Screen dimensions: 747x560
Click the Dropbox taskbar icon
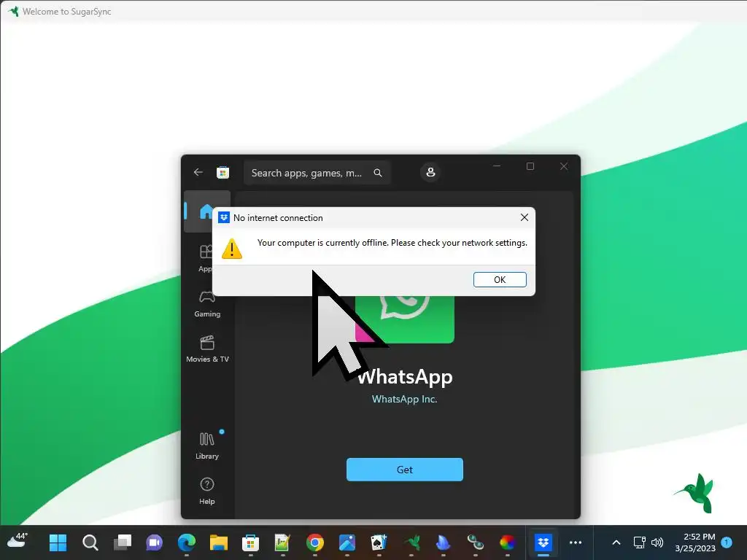[x=543, y=542]
